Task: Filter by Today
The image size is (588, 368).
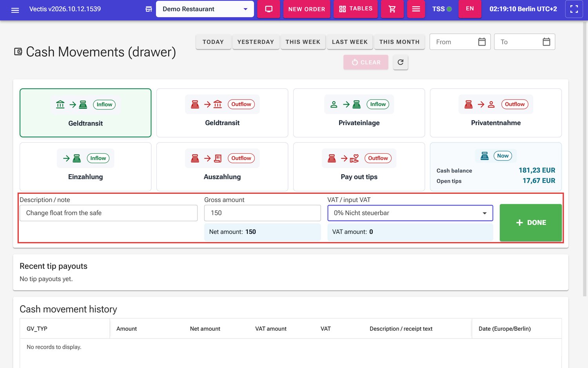Action: [213, 42]
